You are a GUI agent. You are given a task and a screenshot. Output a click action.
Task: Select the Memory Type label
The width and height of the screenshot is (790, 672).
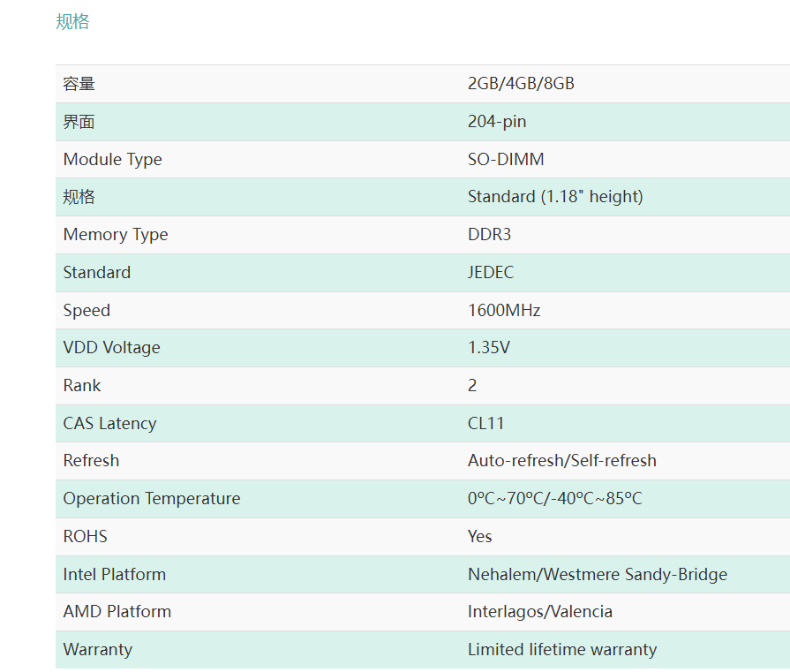(x=116, y=234)
